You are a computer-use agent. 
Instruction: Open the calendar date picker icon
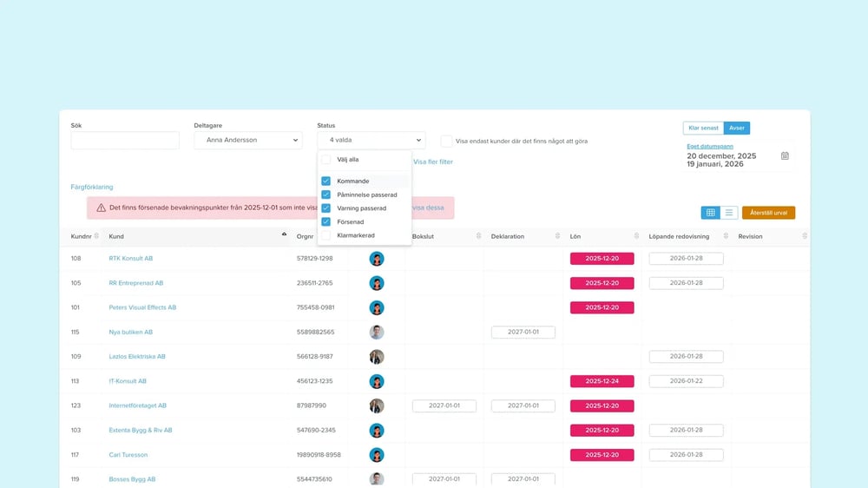(x=785, y=156)
